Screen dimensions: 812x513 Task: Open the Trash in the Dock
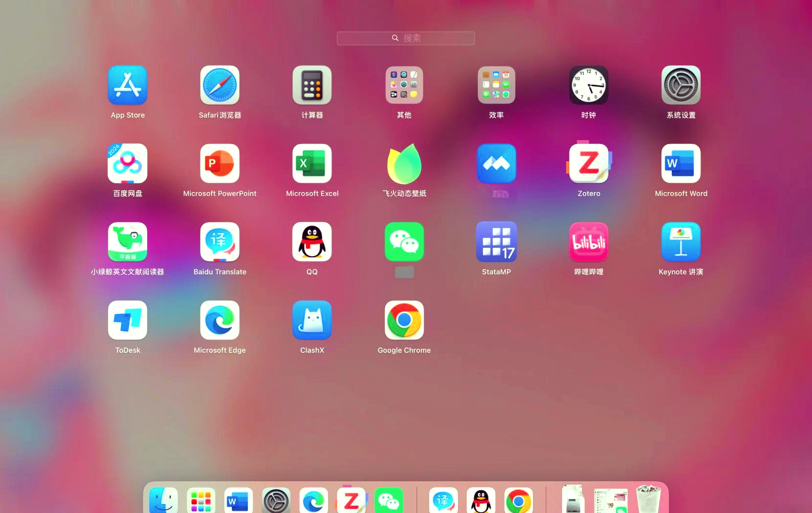point(648,499)
